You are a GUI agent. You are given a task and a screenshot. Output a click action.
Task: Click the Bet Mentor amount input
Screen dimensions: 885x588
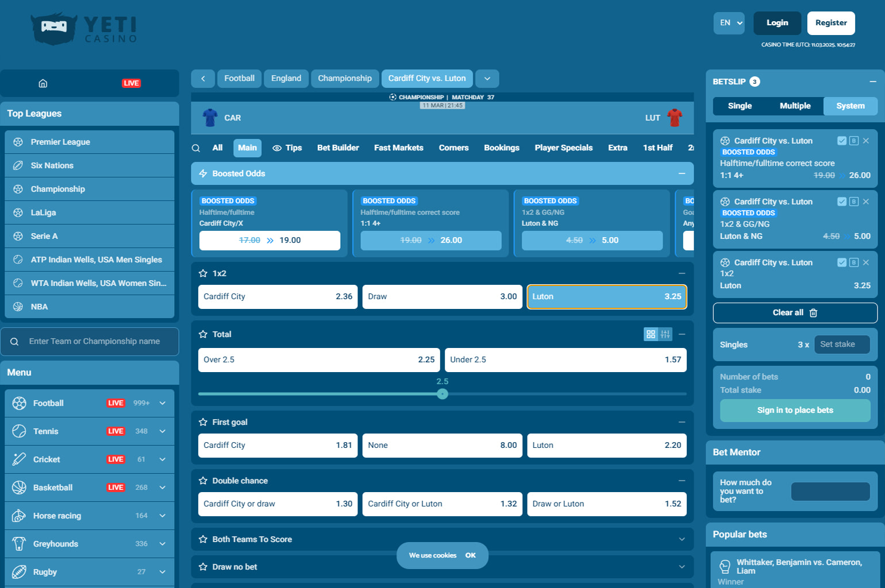pyautogui.click(x=830, y=492)
